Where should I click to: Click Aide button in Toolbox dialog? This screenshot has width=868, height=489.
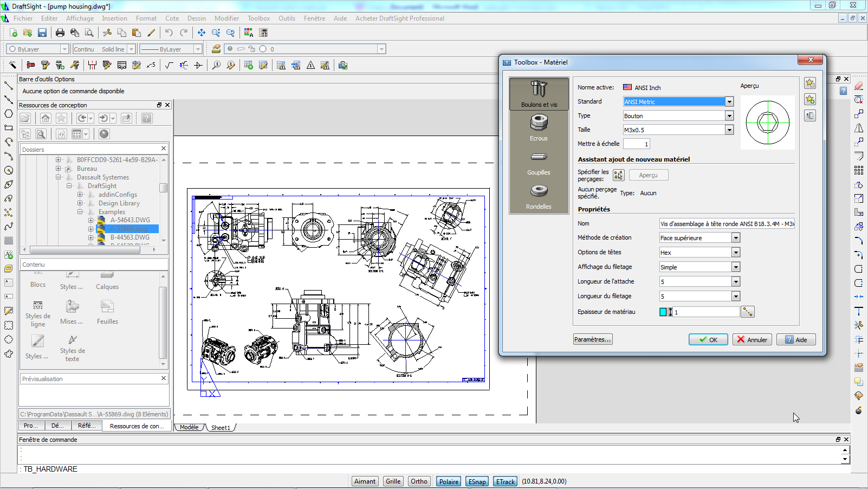pyautogui.click(x=796, y=339)
